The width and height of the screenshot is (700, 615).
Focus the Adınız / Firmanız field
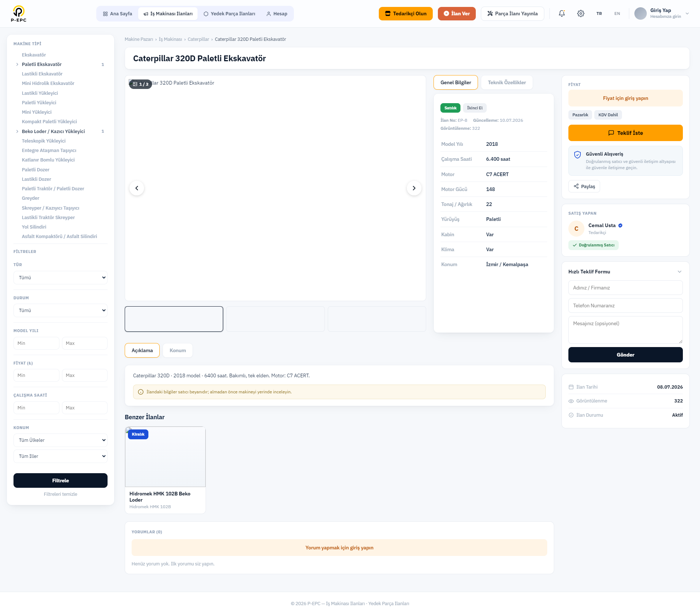tap(626, 288)
